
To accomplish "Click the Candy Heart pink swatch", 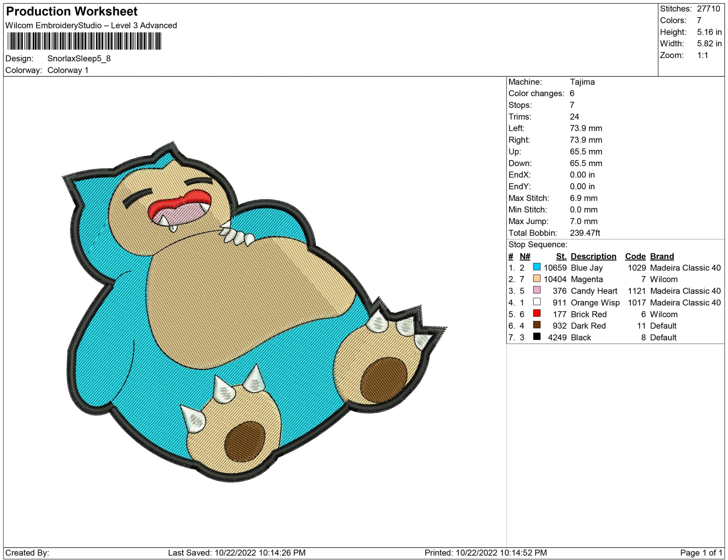I will click(x=536, y=290).
